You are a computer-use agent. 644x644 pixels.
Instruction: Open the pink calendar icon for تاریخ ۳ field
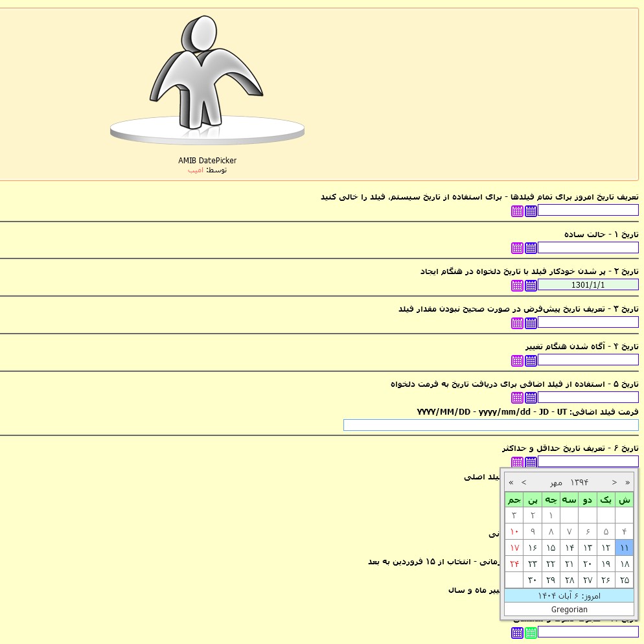point(517,323)
